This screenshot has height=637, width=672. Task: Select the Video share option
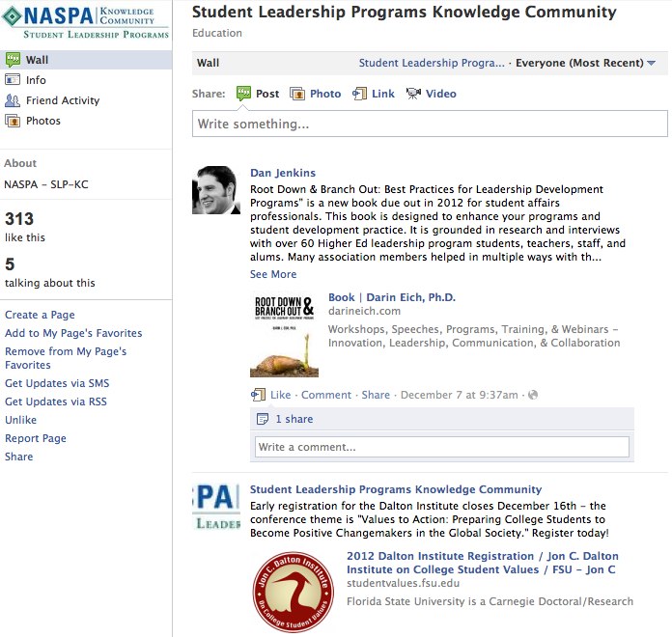coord(432,94)
